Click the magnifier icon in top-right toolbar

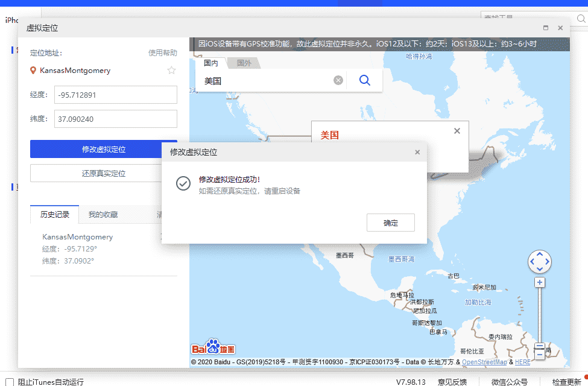581,19
